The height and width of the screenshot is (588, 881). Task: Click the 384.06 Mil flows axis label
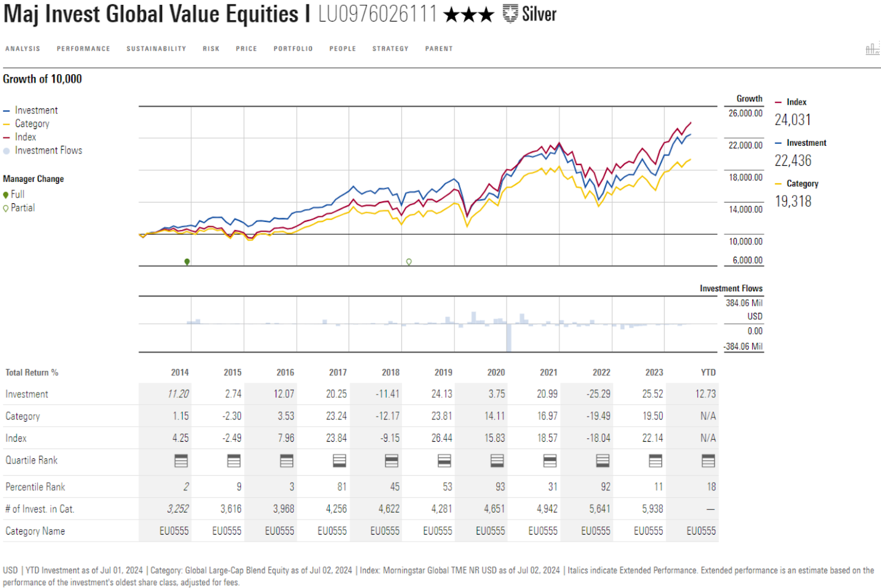tap(744, 303)
